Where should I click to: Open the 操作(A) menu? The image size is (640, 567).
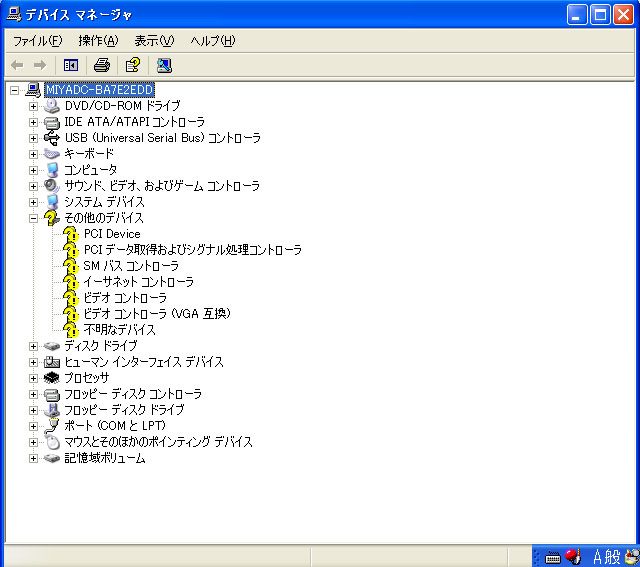point(98,41)
